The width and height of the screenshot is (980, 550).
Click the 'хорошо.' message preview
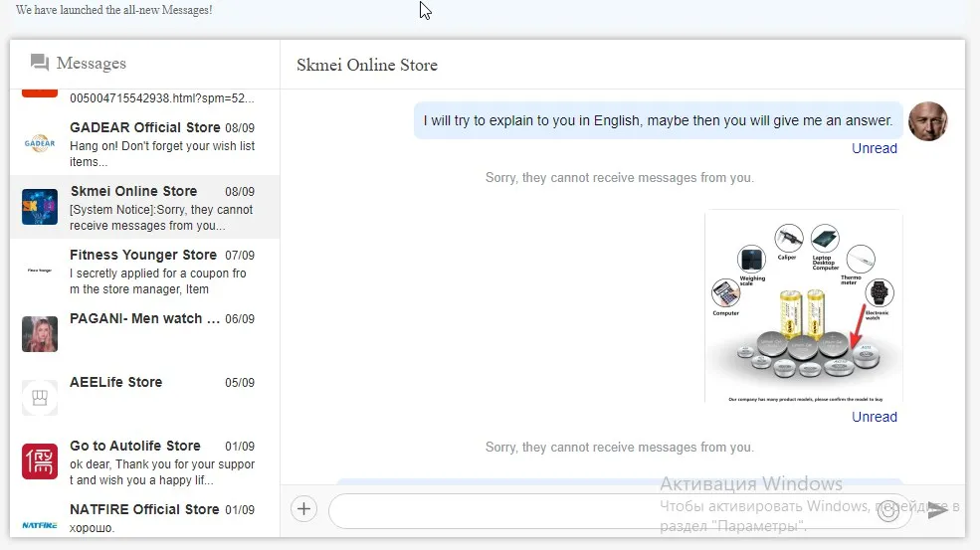(x=92, y=528)
